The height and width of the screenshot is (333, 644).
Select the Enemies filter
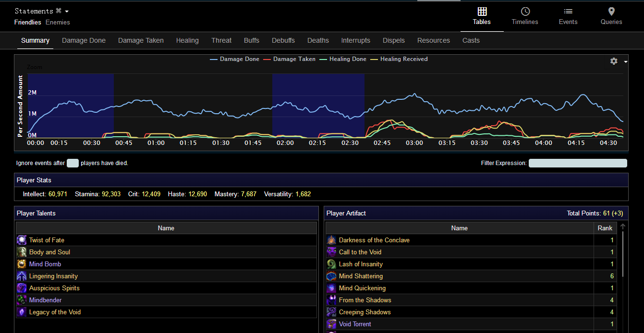(x=58, y=22)
